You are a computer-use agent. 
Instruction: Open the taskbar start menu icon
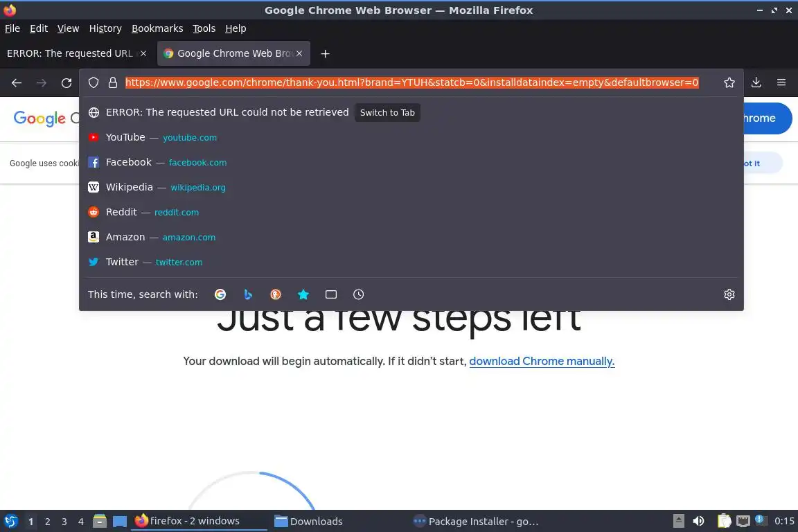pos(10,522)
